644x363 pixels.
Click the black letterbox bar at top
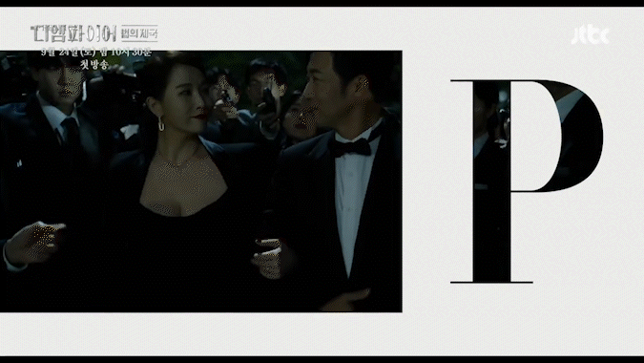pyautogui.click(x=322, y=3)
